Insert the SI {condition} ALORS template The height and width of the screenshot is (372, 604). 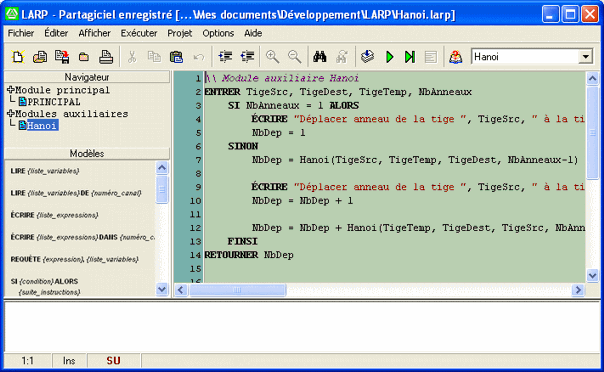(45, 287)
